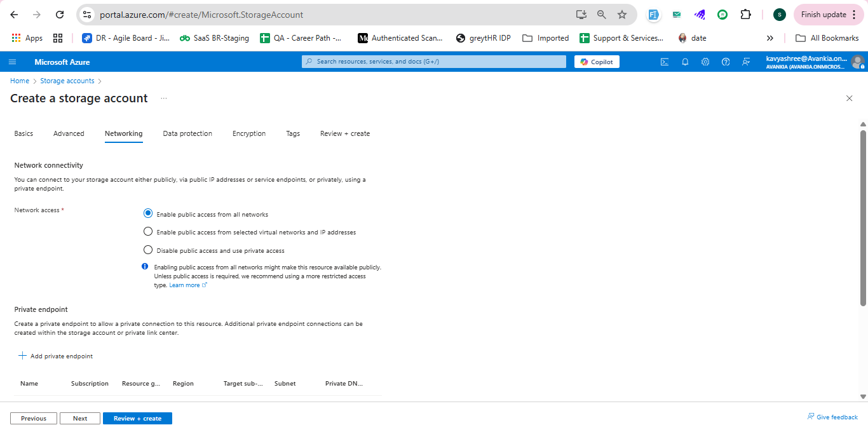Click the plus icon for Add private endpoint

22,356
